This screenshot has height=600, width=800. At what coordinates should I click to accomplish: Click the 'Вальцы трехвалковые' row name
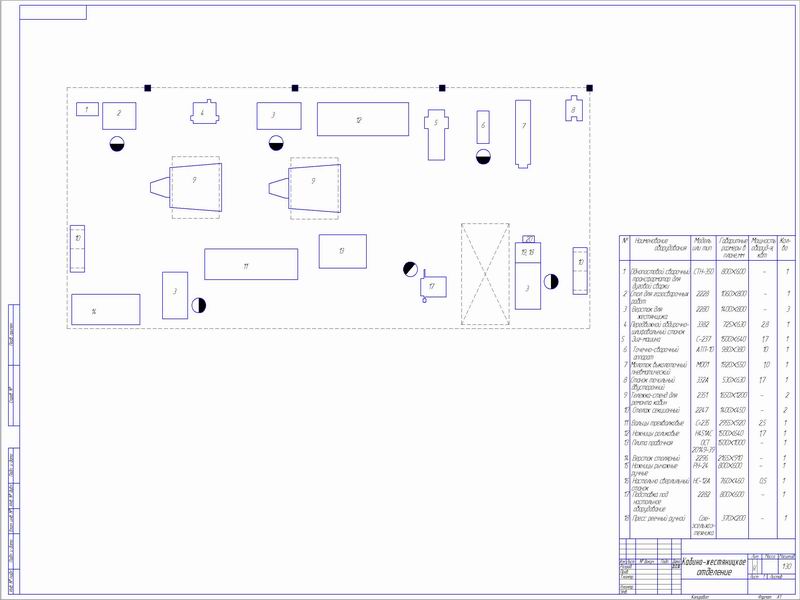(658, 423)
